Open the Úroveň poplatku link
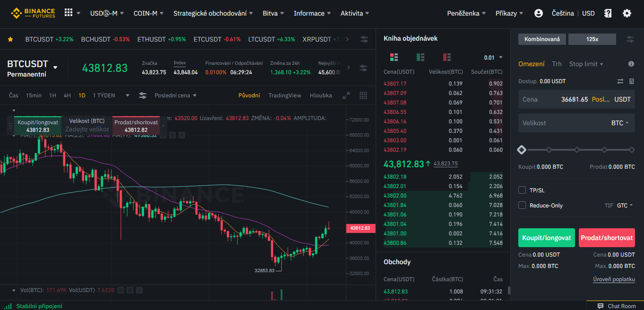Screen dimensions: 644x310 pos(614,279)
